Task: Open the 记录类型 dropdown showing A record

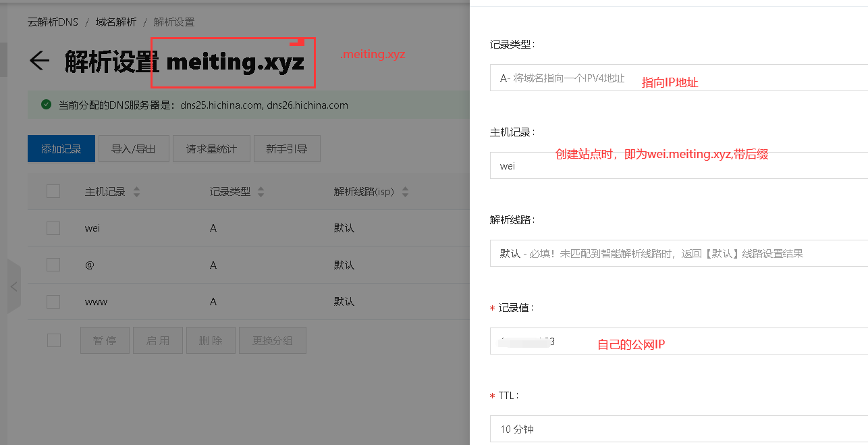Action: click(678, 78)
